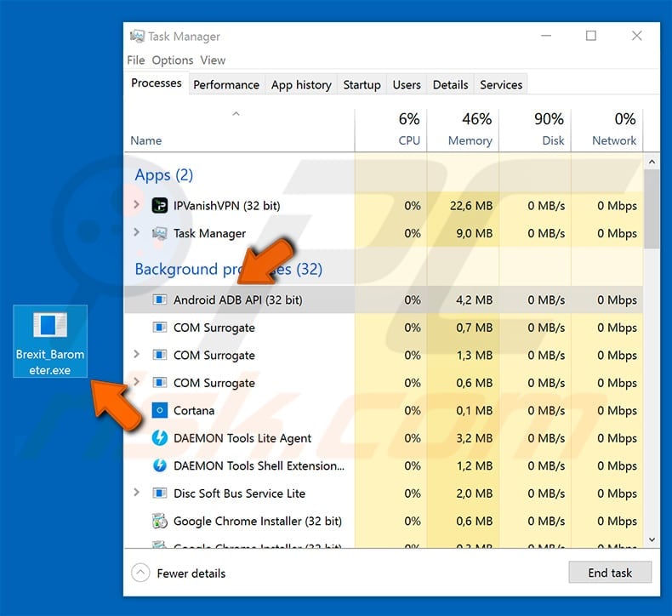Screen dimensions: 672x616
Task: Click icon of COM Surrogate using 1,3 MB
Action: click(160, 356)
